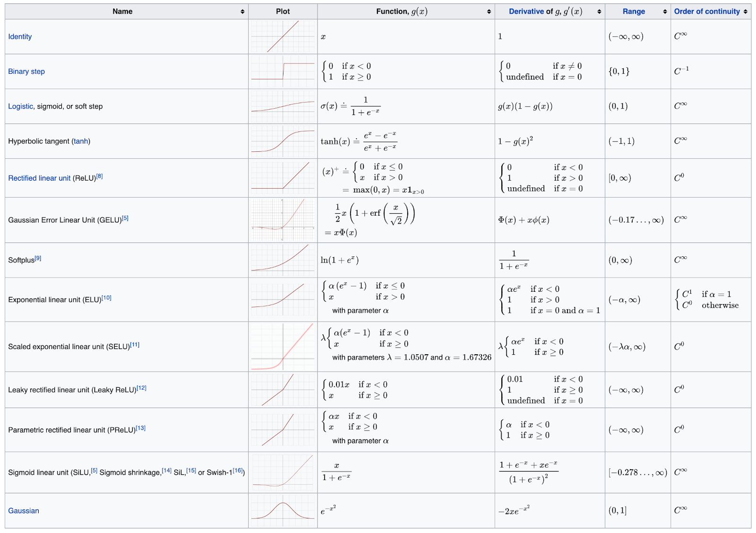The height and width of the screenshot is (533, 756).
Task: Sort table by Name column arrows
Action: (242, 12)
